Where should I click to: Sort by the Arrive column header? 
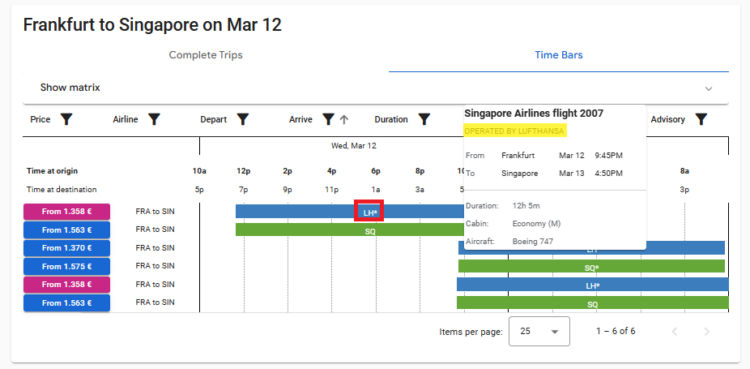pos(300,120)
